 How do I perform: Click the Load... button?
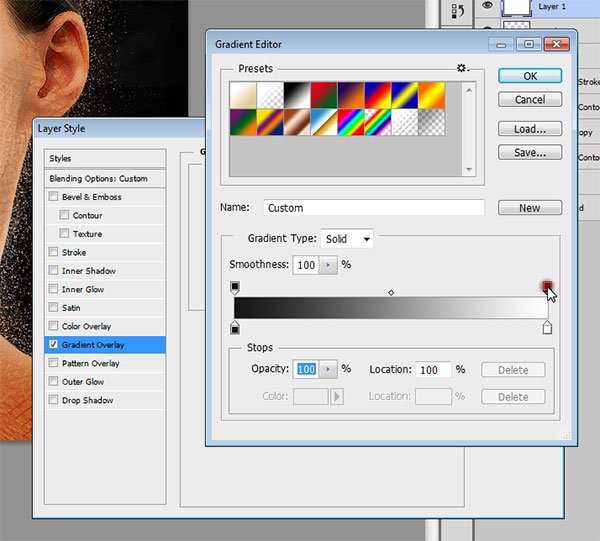530,129
